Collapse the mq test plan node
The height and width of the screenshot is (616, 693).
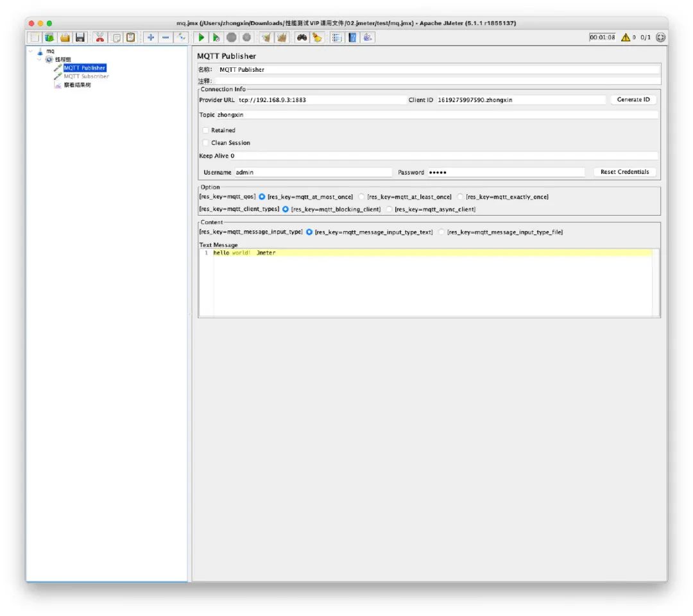[31, 51]
